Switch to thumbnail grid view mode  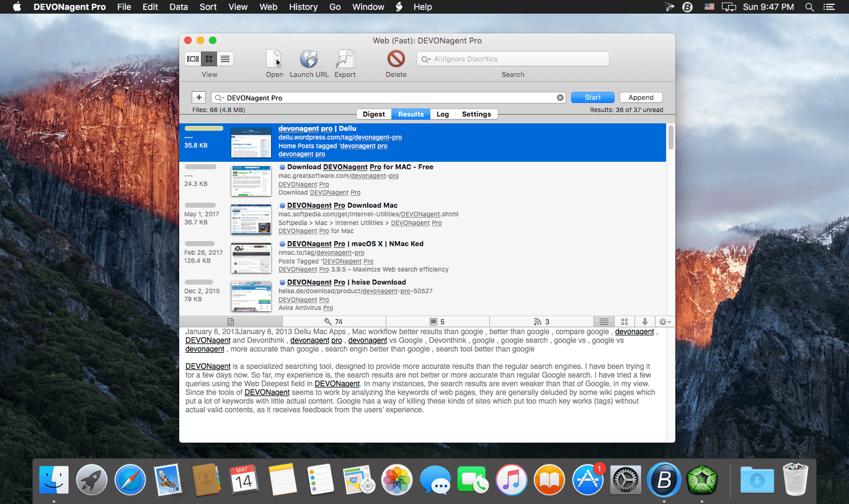click(x=209, y=59)
